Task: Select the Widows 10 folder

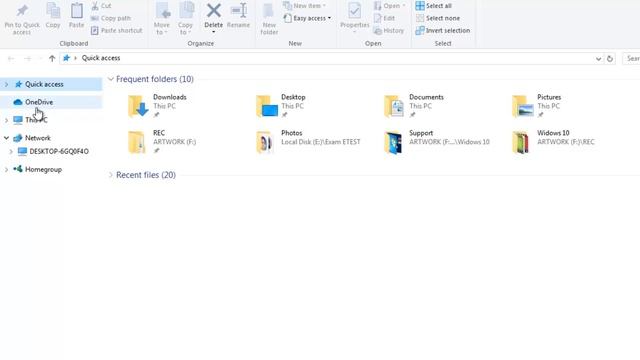Action: (554, 142)
